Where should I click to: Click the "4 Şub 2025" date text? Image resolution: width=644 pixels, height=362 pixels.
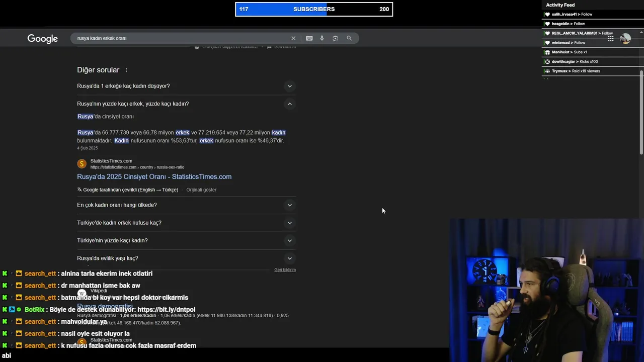pyautogui.click(x=88, y=148)
